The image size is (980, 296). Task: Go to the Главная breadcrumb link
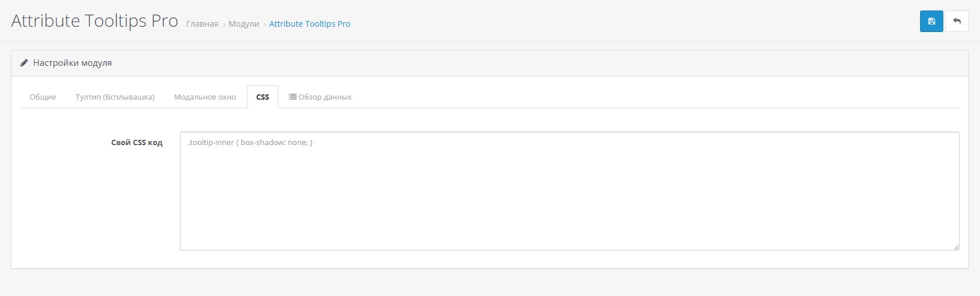(202, 24)
